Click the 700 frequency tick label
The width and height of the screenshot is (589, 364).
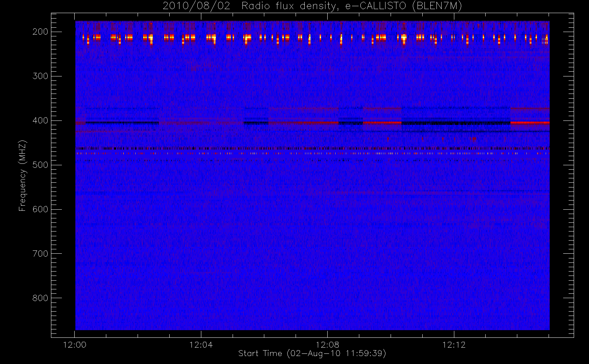[40, 254]
